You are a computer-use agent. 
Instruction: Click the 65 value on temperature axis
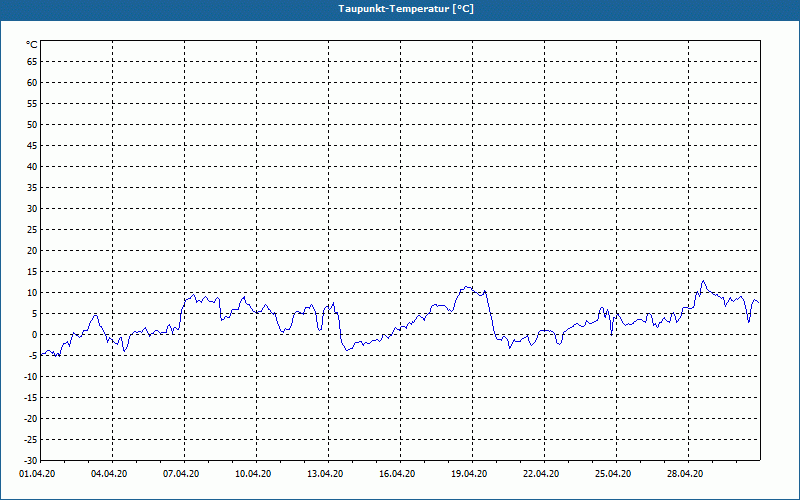(x=32, y=62)
